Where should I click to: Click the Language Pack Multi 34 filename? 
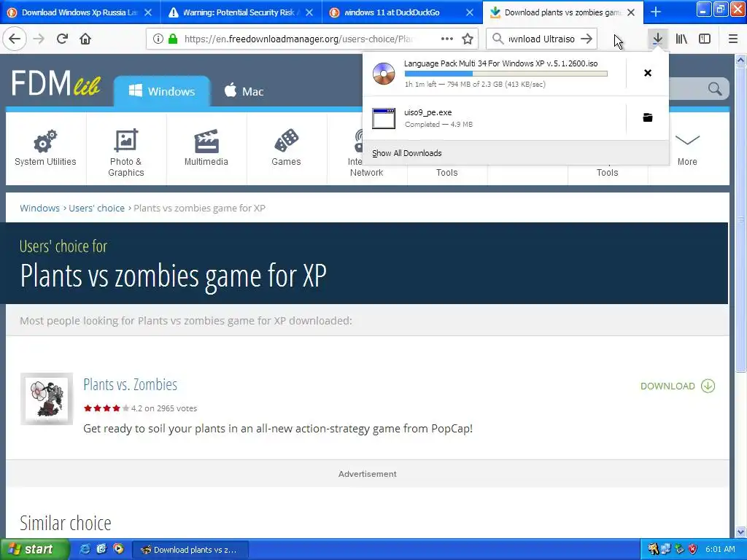coord(500,63)
